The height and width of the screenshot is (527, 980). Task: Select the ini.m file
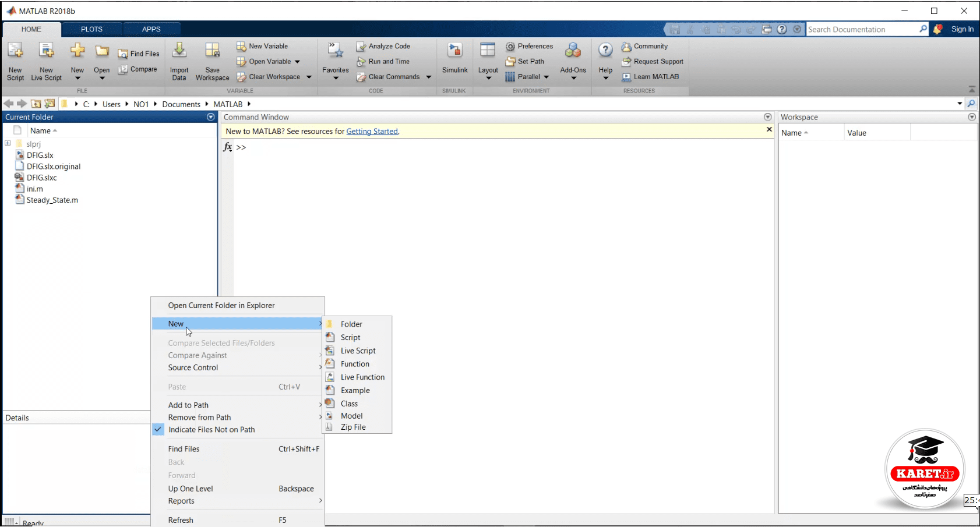pos(35,189)
